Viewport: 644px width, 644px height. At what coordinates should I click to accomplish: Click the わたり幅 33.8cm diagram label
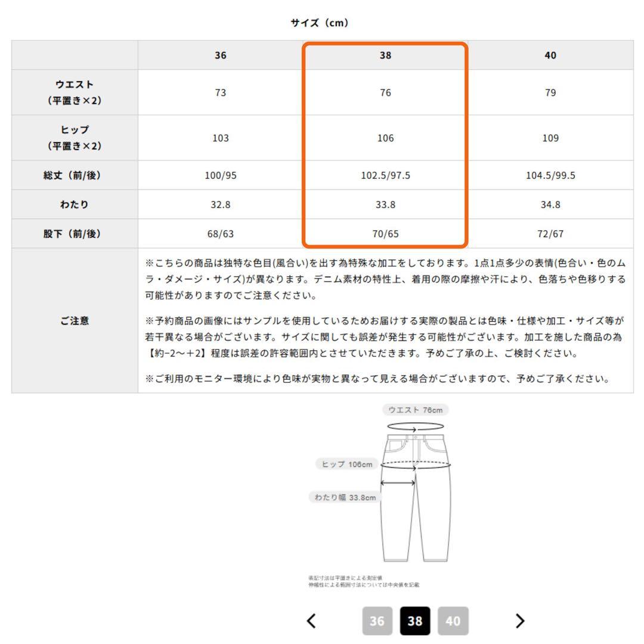tap(345, 497)
